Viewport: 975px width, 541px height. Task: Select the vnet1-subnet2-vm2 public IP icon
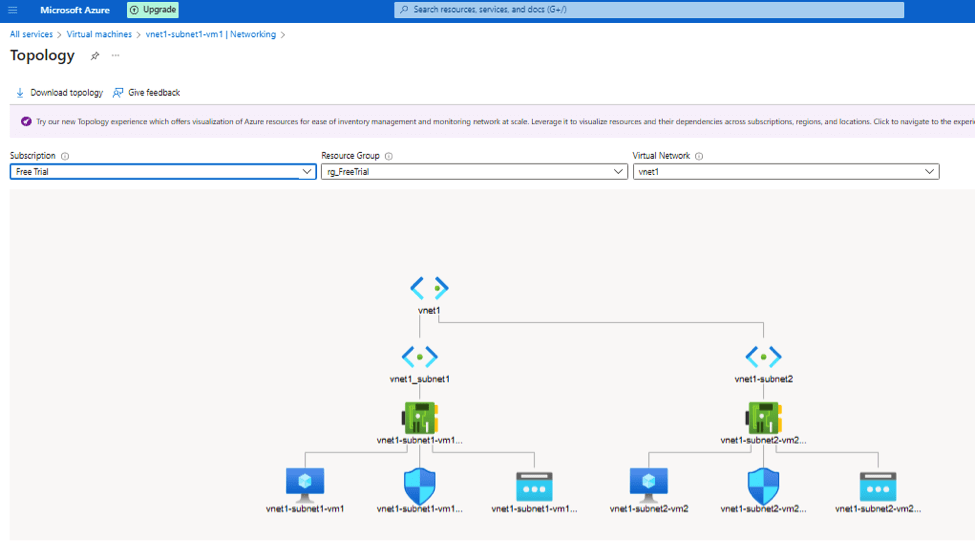(x=878, y=486)
